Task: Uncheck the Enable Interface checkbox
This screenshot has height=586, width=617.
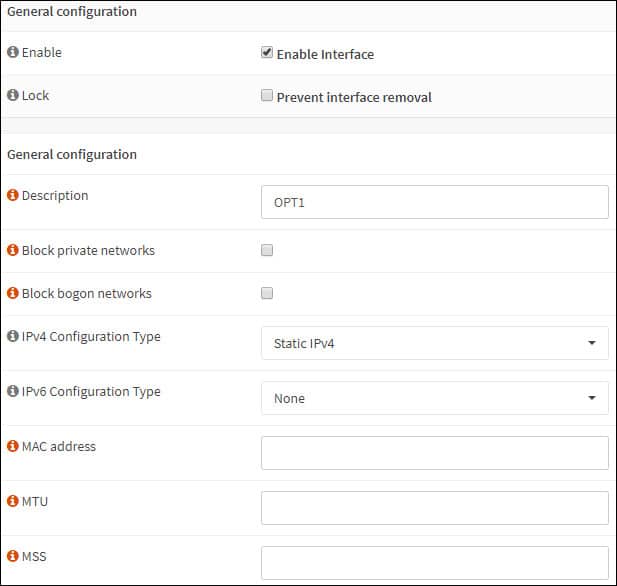Action: (267, 54)
